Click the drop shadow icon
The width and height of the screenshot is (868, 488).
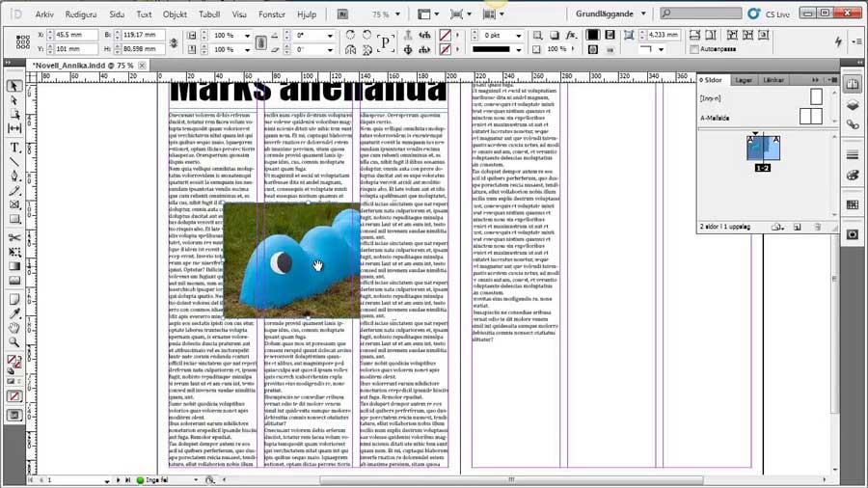click(x=555, y=35)
